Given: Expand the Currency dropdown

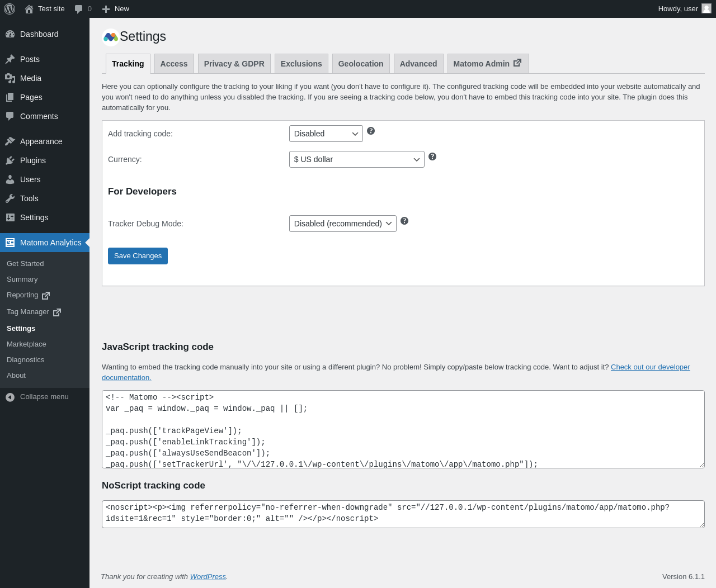Looking at the screenshot, I should [356, 159].
